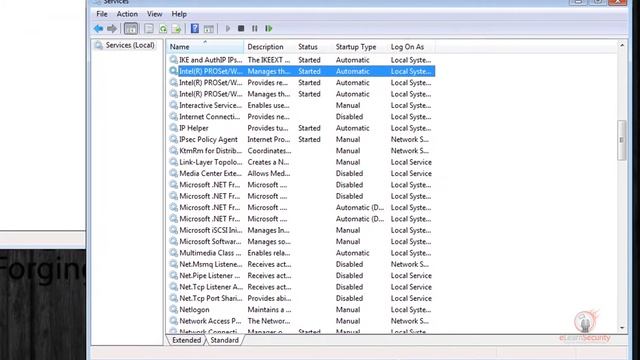The width and height of the screenshot is (640, 360).
Task: Click the Start Service play icon
Action: pos(228,29)
